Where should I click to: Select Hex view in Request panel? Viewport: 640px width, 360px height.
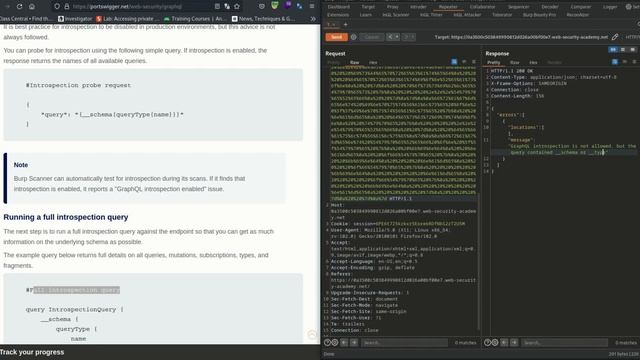click(x=373, y=62)
